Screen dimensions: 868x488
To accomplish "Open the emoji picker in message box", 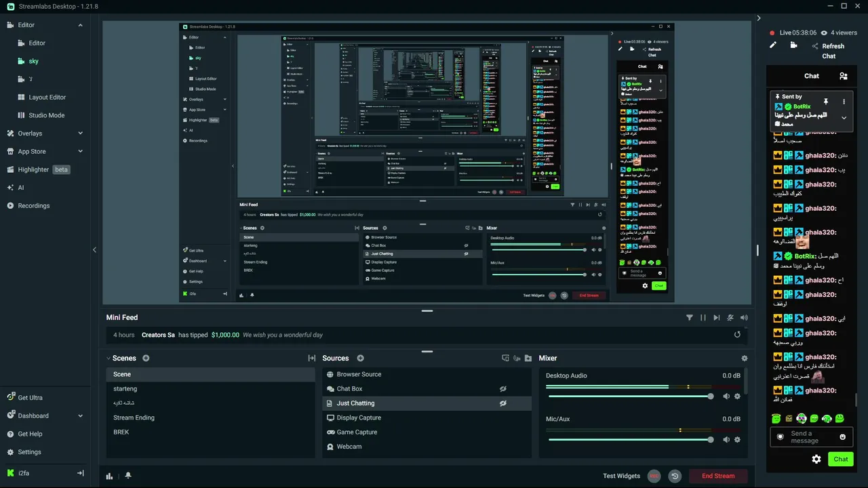I will click(843, 437).
